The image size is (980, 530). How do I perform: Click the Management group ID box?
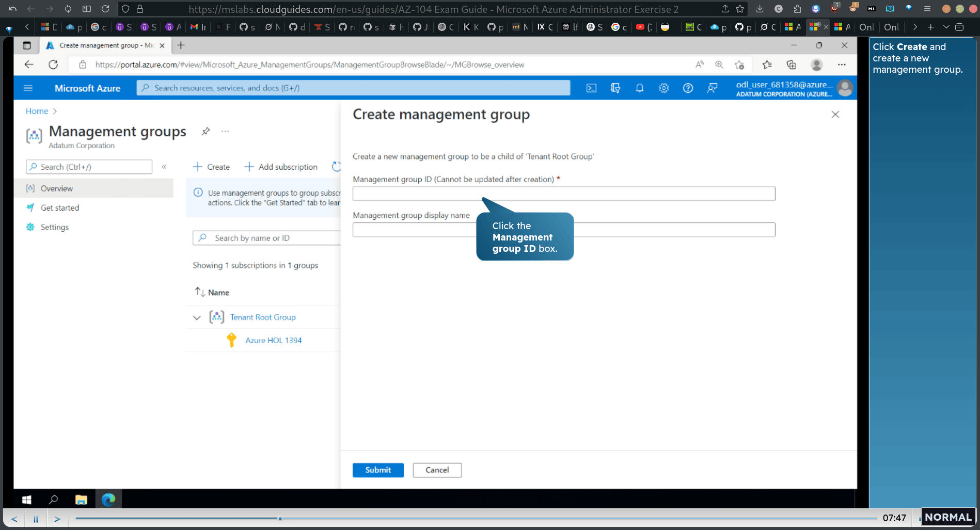(564, 194)
